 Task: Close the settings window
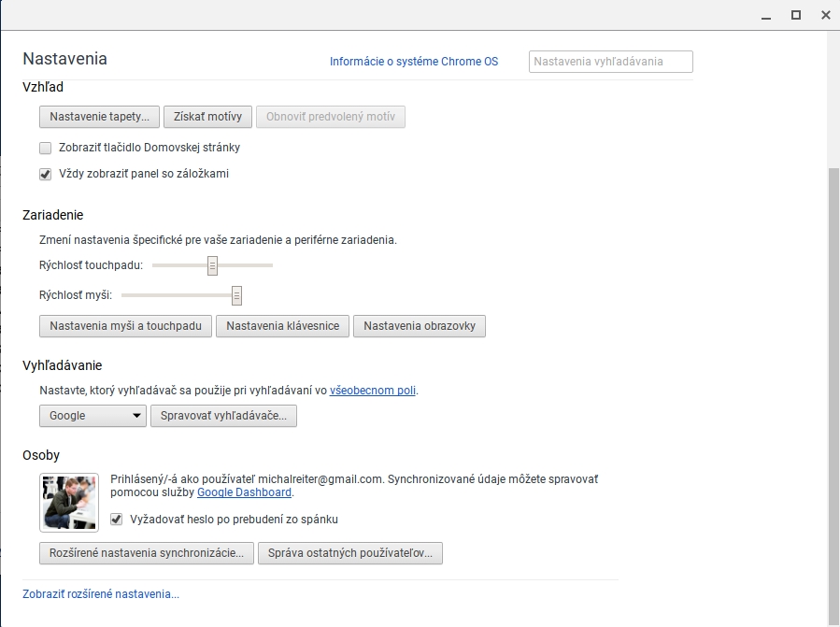[x=825, y=14]
